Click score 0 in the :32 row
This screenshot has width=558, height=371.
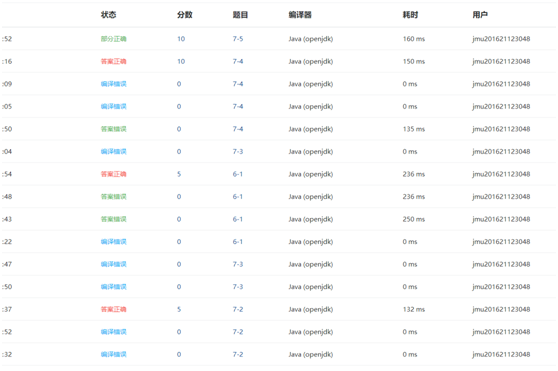[x=179, y=354]
